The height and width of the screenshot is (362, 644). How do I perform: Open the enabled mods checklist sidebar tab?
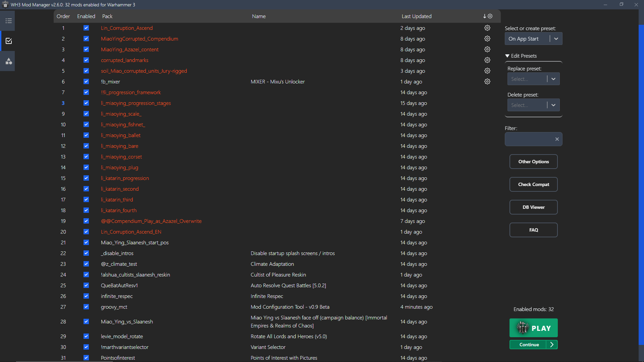point(9,41)
